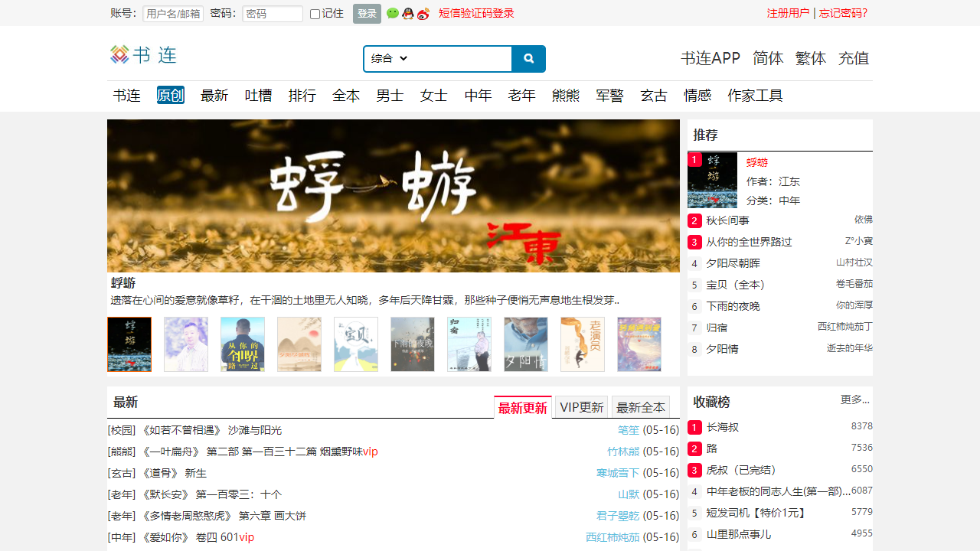Open 更多... in the 收藏榜 panel
Image resolution: width=980 pixels, height=551 pixels.
coord(855,399)
